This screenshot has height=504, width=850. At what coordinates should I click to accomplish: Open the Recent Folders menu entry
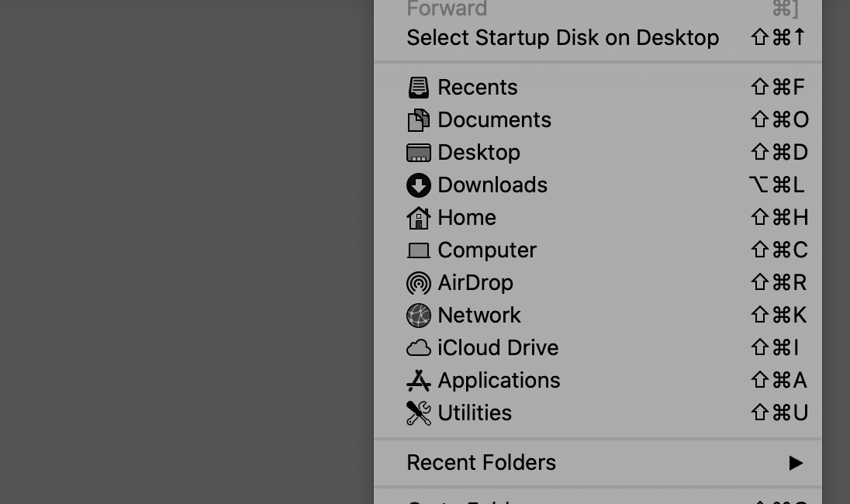pyautogui.click(x=598, y=463)
